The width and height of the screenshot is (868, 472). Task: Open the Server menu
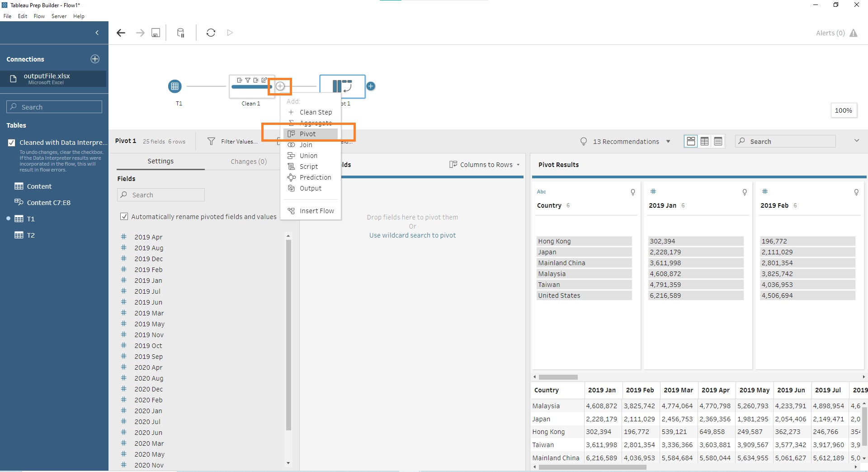(59, 16)
